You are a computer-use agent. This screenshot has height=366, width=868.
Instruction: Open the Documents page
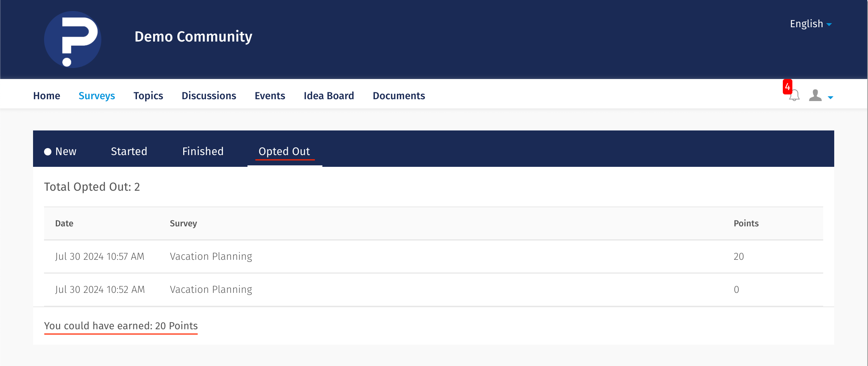pyautogui.click(x=399, y=96)
